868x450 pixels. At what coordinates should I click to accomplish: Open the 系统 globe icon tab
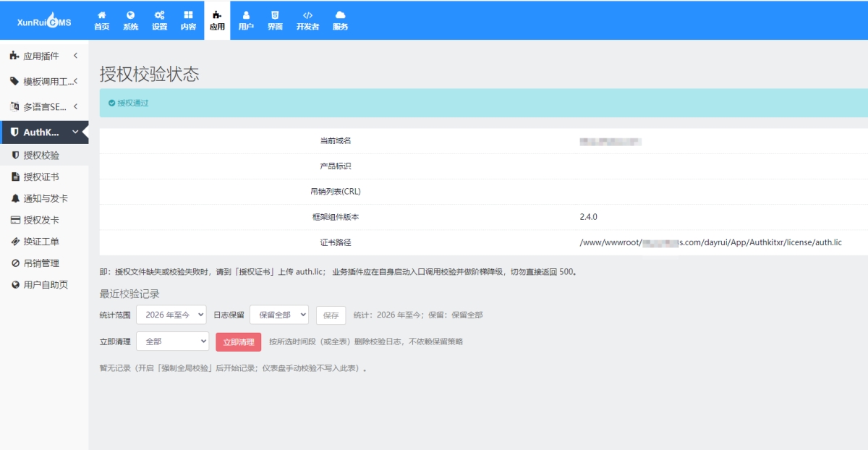click(x=130, y=20)
